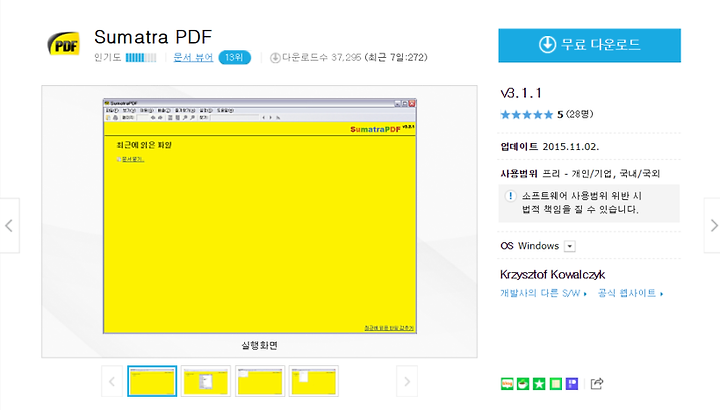Click the 다운로드수 37,296 text
720x410 pixels.
[321, 57]
